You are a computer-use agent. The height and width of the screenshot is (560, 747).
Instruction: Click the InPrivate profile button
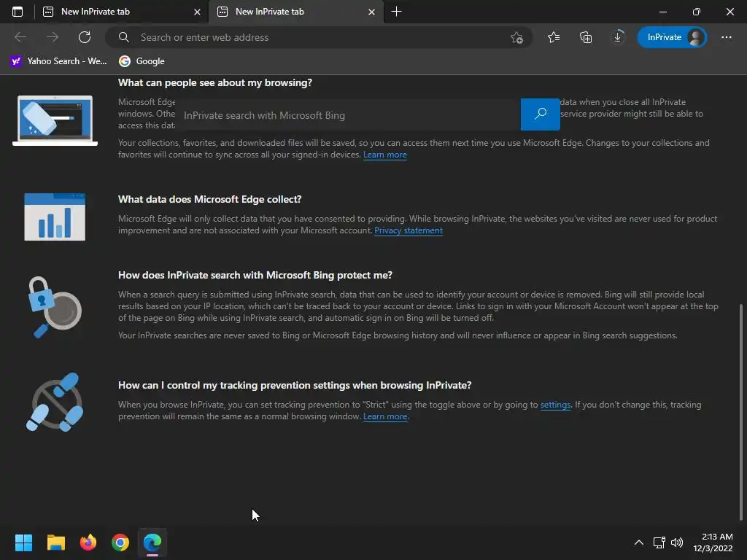tap(672, 37)
